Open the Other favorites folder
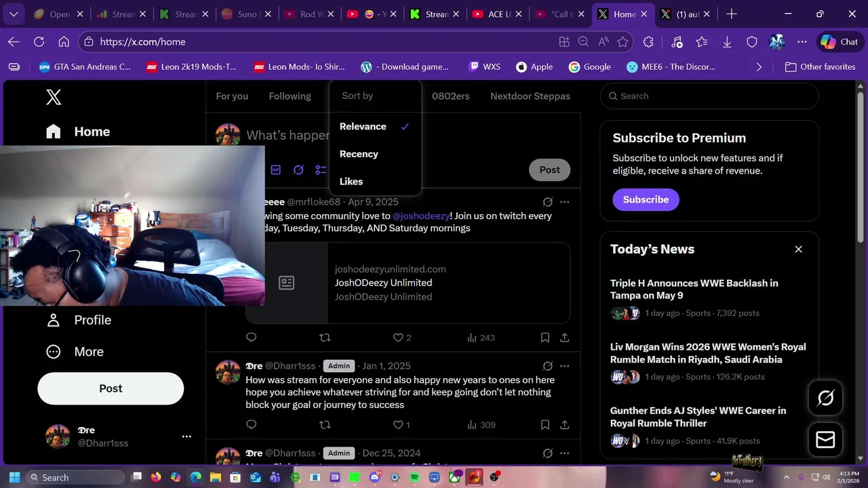Viewport: 868px width, 488px height. pyautogui.click(x=819, y=67)
